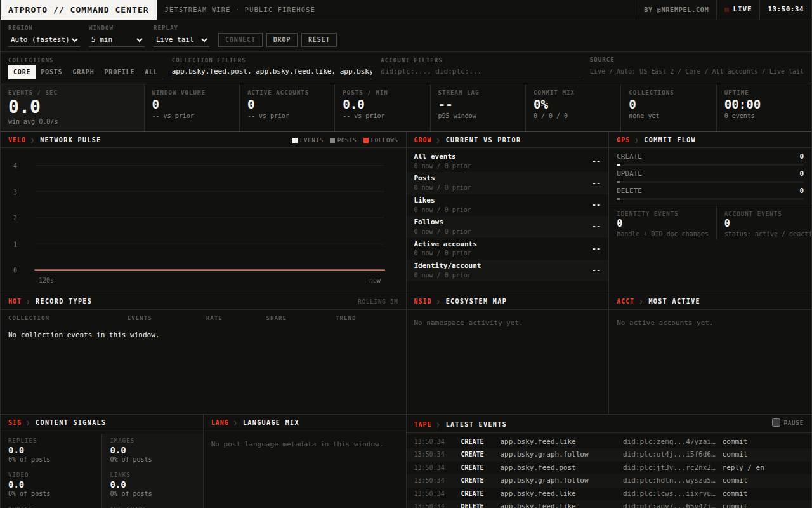Open the Region dropdown
Image resolution: width=812 pixels, height=508 pixels.
(44, 39)
